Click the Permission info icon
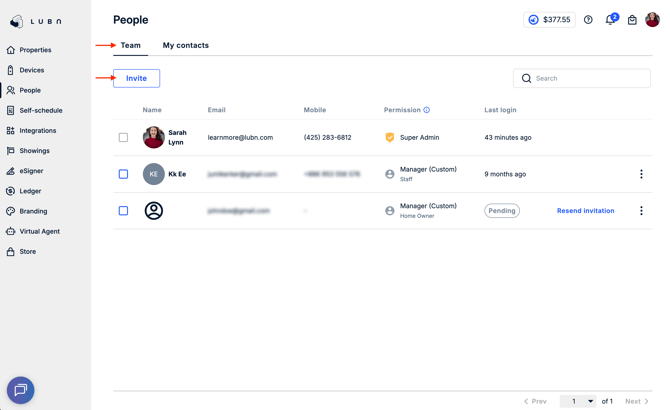The image size is (670, 410). [427, 110]
